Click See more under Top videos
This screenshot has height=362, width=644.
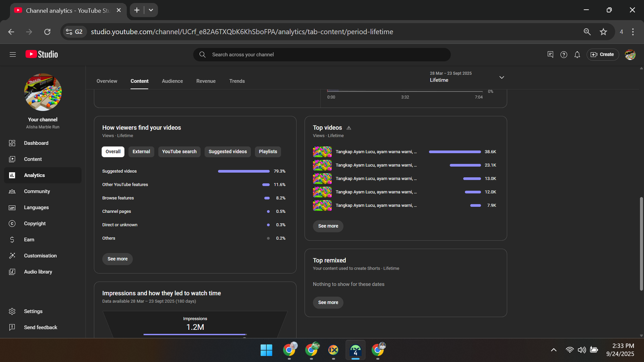click(x=328, y=226)
